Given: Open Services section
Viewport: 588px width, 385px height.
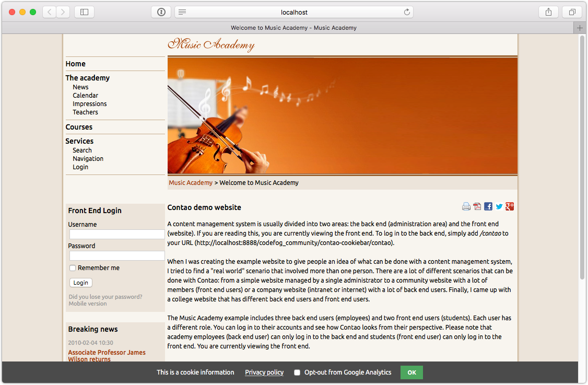Looking at the screenshot, I should (79, 141).
